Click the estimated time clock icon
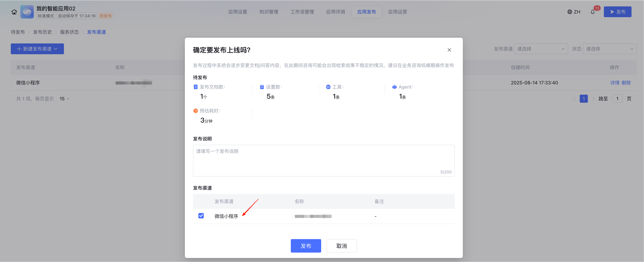644x262 pixels. 195,111
